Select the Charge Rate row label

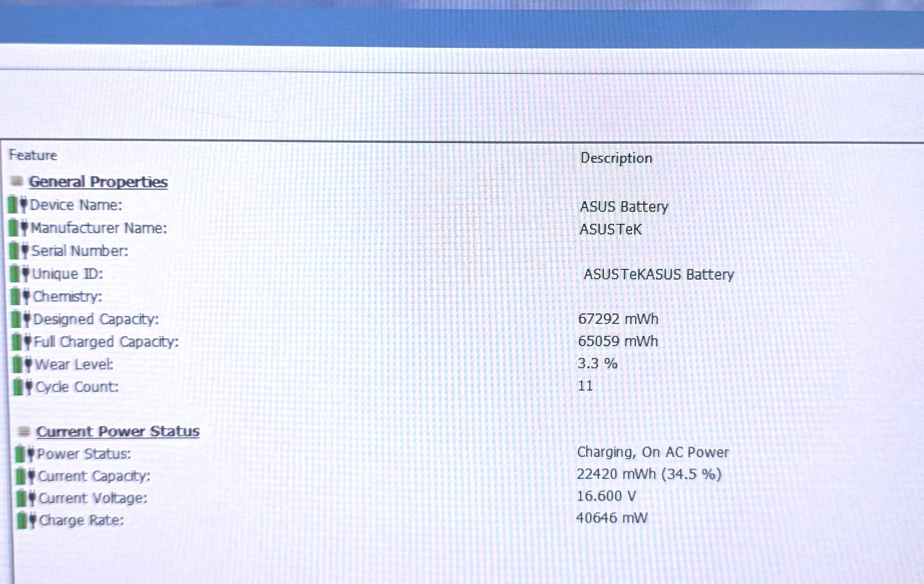coord(81,520)
